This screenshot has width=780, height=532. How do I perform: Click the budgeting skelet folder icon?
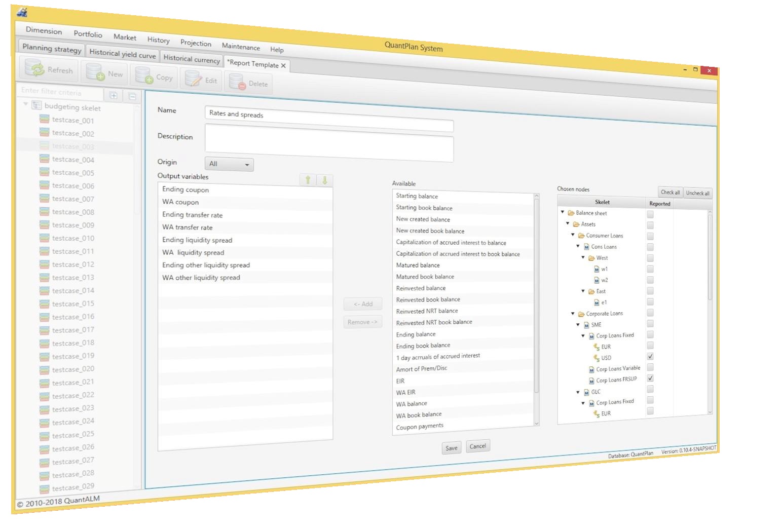coord(36,105)
